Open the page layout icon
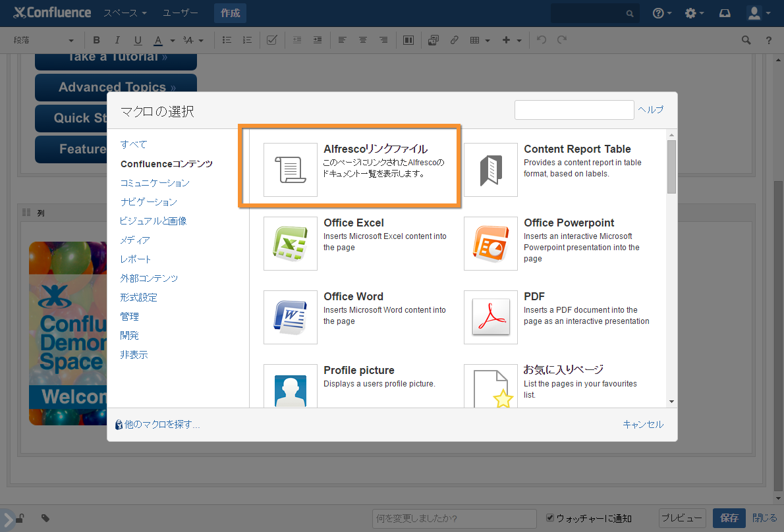 (x=408, y=40)
